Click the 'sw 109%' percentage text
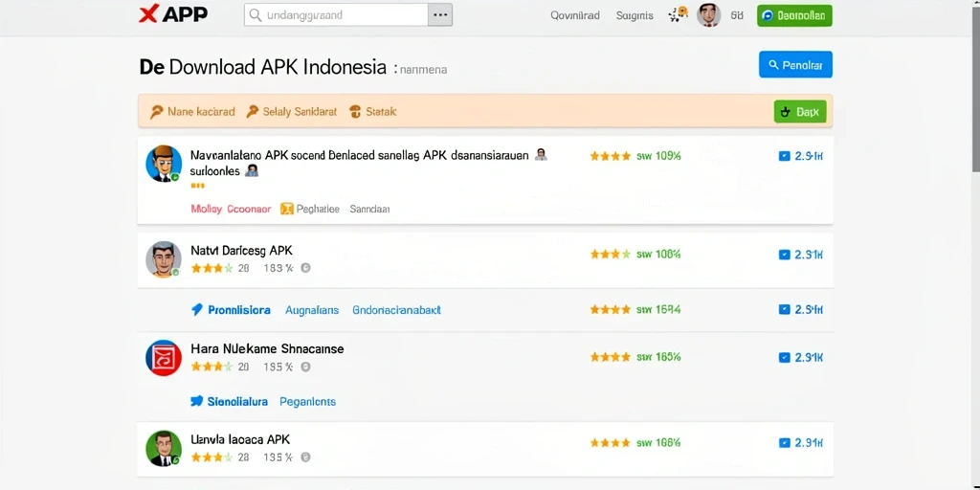The image size is (980, 490). [658, 156]
